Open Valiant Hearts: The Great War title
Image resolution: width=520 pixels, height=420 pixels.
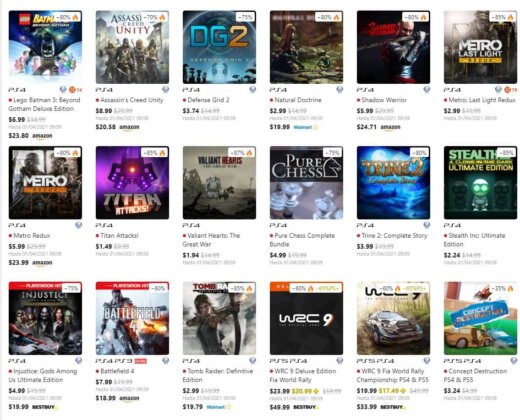click(211, 240)
